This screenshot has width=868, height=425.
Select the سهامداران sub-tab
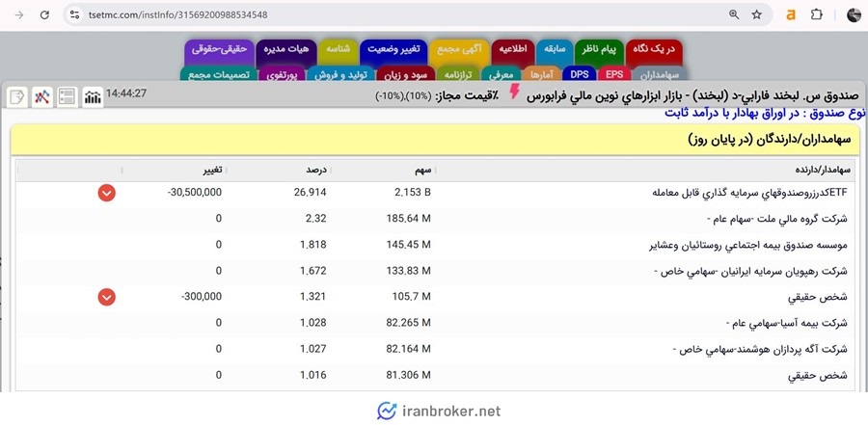[660, 74]
